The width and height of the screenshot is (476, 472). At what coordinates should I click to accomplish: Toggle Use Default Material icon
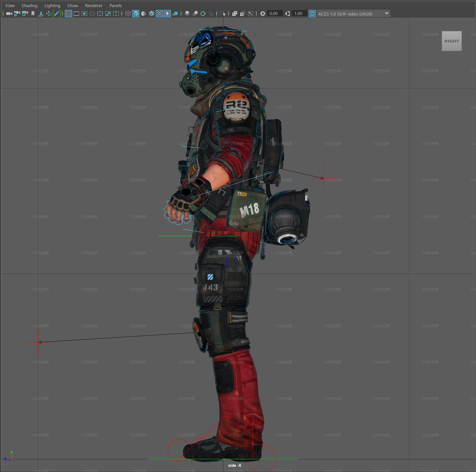coord(144,14)
